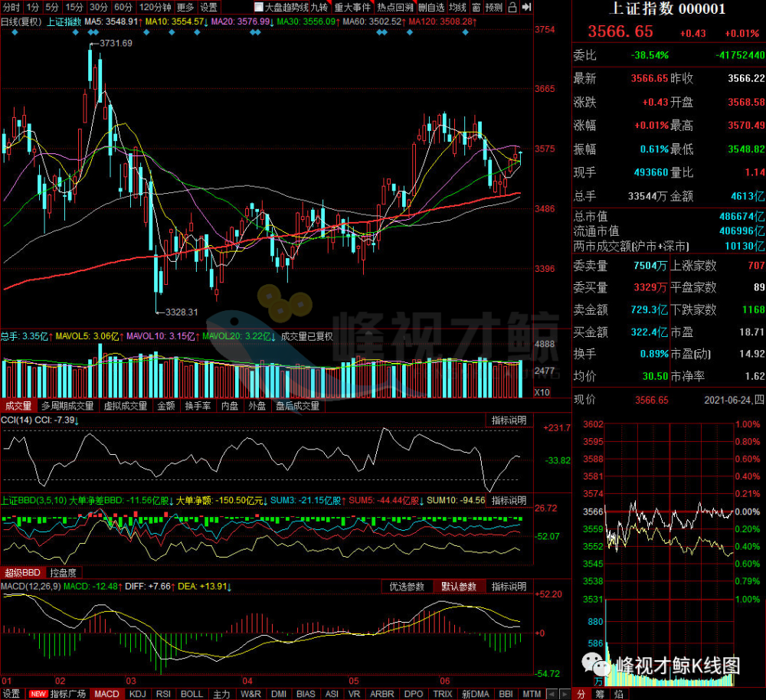Select the 虚拟成交量 tab

(x=126, y=406)
